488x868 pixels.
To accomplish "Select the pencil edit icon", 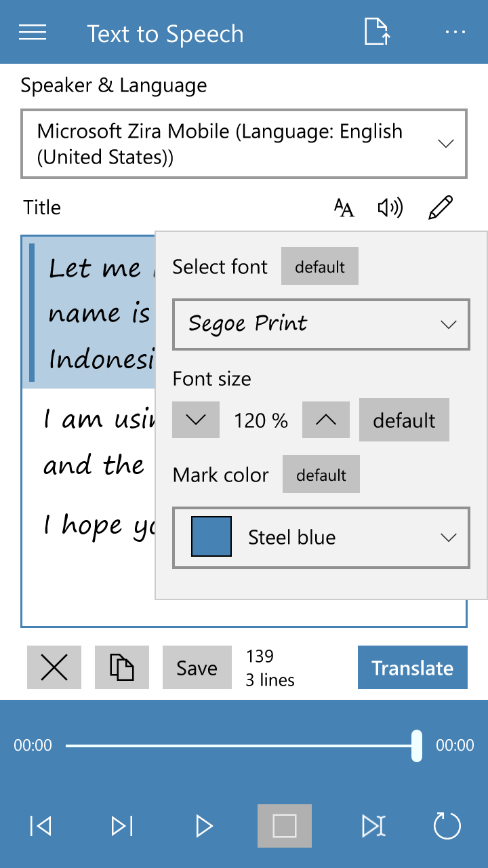I will tap(441, 208).
